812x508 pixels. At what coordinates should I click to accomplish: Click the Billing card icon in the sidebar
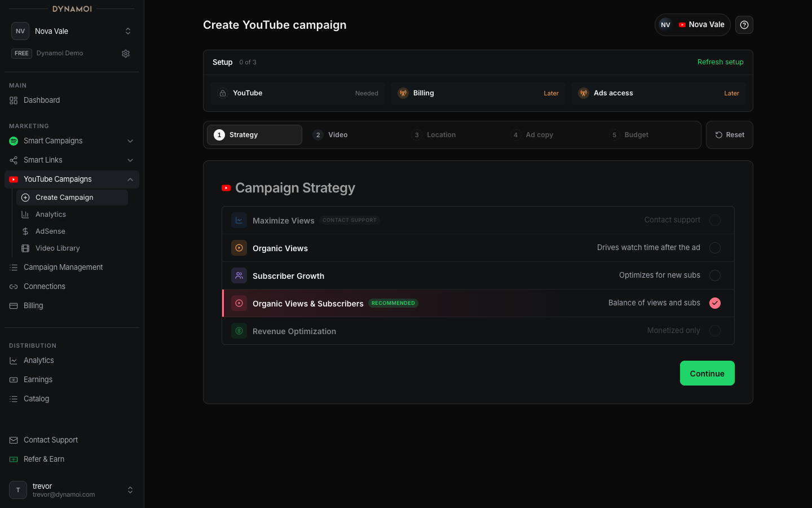(14, 306)
